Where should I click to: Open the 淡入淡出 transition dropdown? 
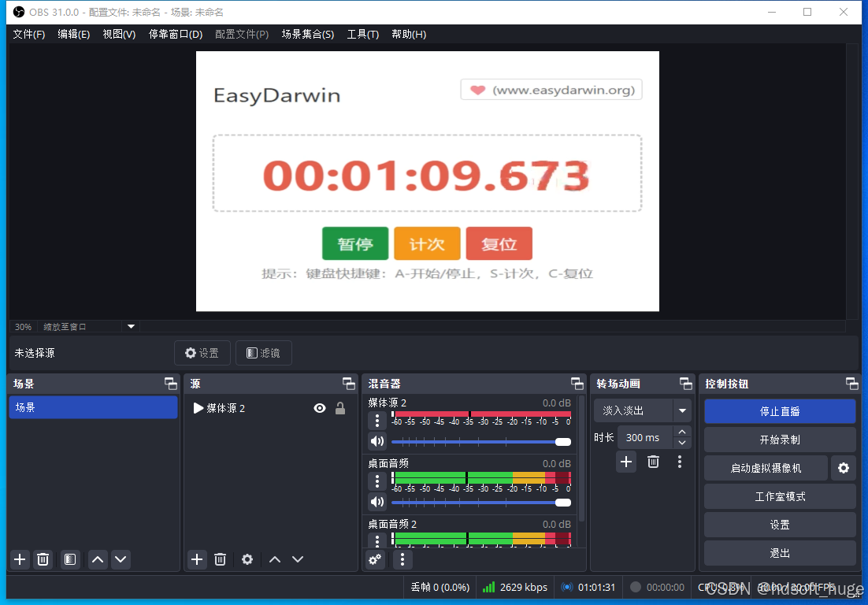(x=643, y=410)
